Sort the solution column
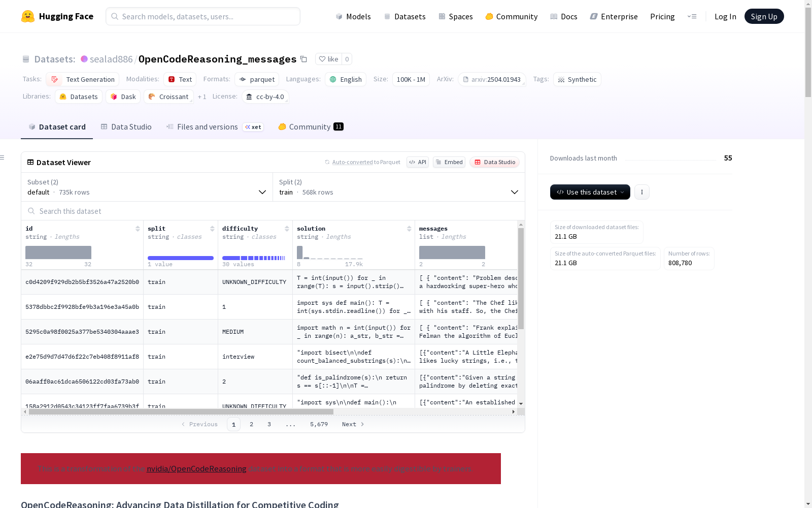 409,229
